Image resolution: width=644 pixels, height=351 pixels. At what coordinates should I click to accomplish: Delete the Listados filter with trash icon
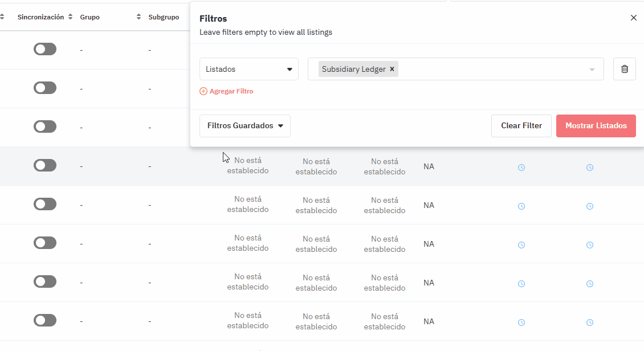click(624, 69)
